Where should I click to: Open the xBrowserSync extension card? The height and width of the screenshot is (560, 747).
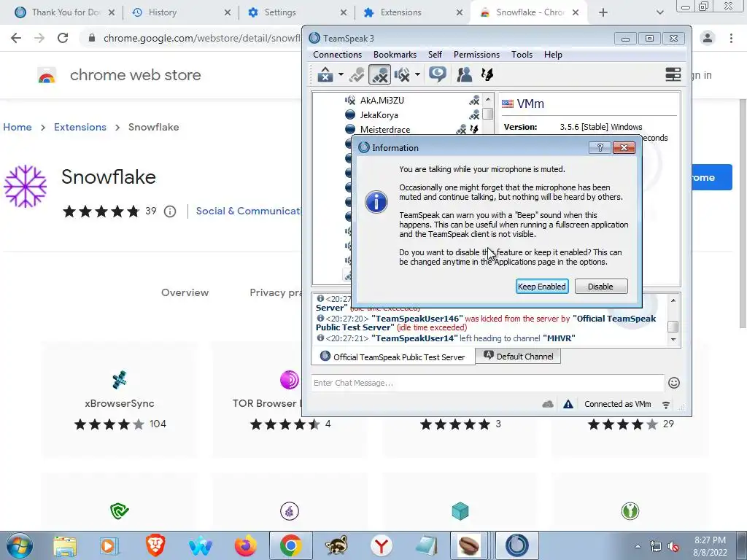119,399
